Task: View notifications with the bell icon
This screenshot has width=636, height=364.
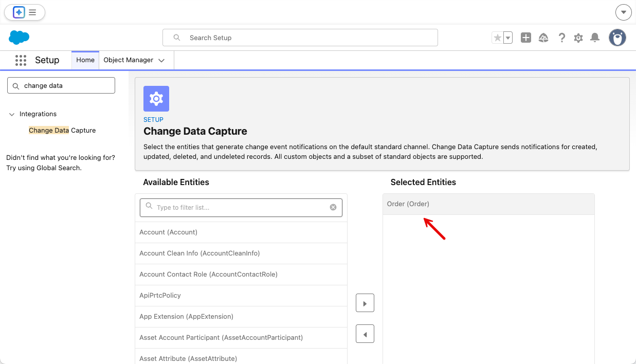Action: [595, 37]
